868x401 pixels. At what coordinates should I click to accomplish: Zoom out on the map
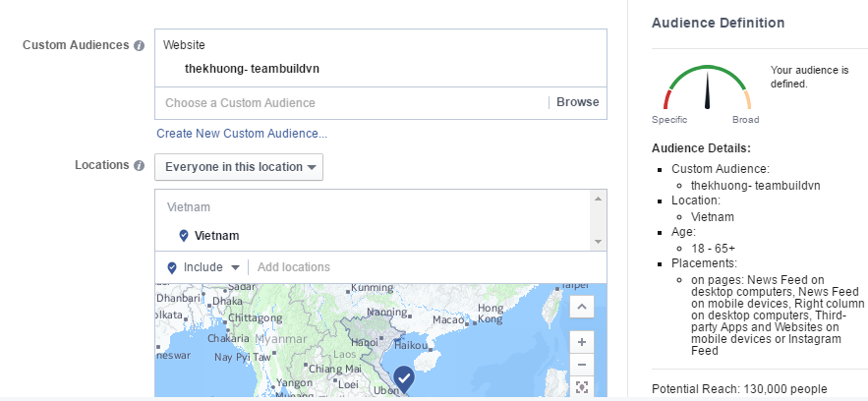[582, 365]
